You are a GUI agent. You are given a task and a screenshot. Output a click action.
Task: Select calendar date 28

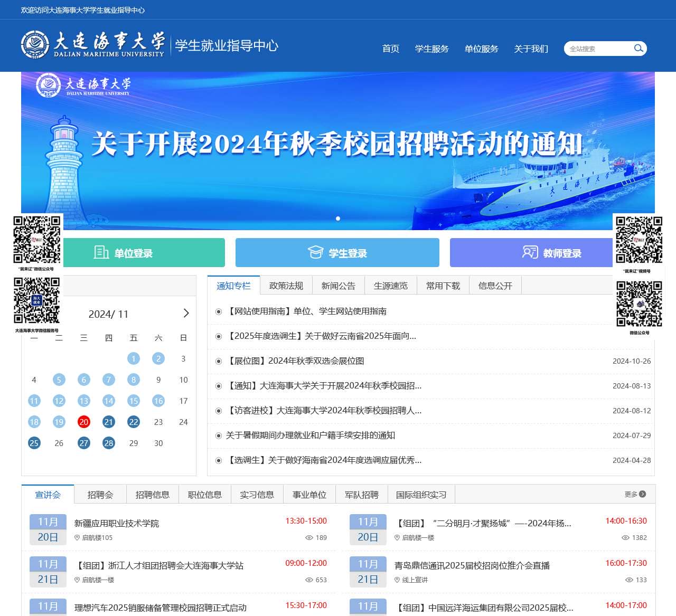109,443
